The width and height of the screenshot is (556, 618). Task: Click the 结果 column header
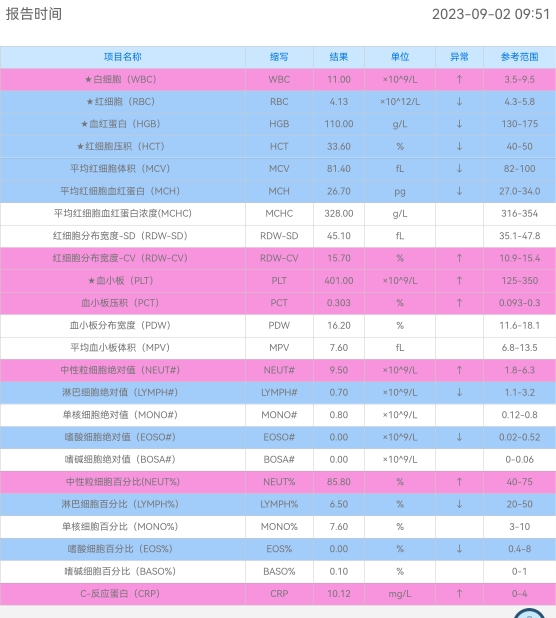pyautogui.click(x=338, y=57)
